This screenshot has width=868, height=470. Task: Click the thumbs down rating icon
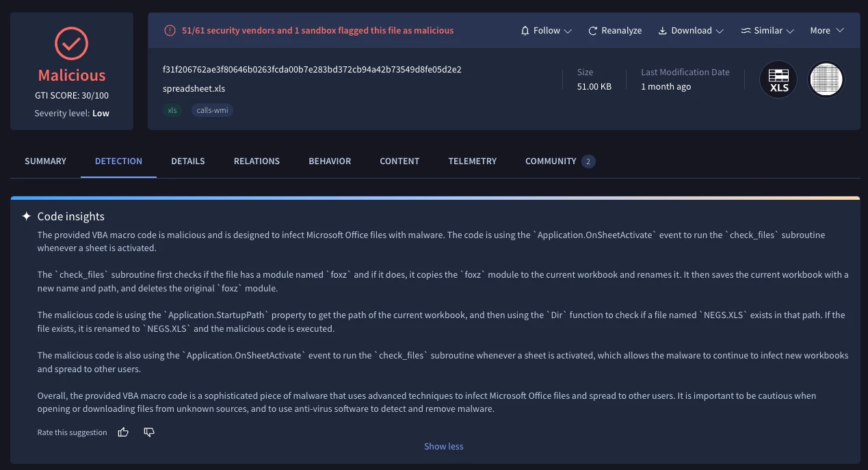tap(149, 432)
